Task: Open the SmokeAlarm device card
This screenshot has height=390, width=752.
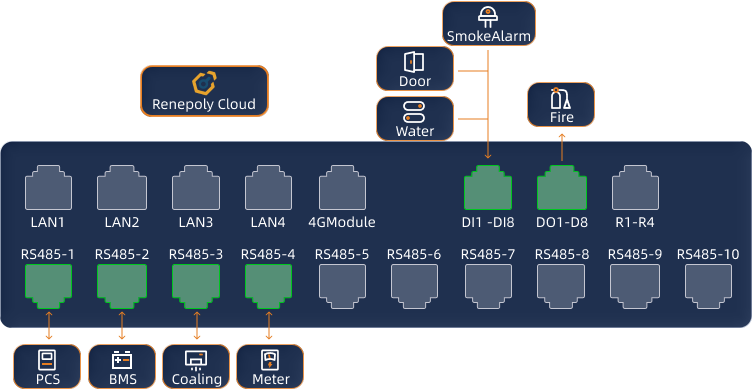Action: [x=489, y=24]
